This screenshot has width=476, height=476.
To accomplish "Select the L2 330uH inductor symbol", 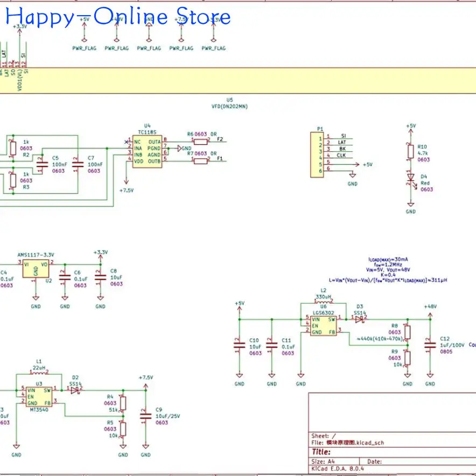I will click(324, 302).
